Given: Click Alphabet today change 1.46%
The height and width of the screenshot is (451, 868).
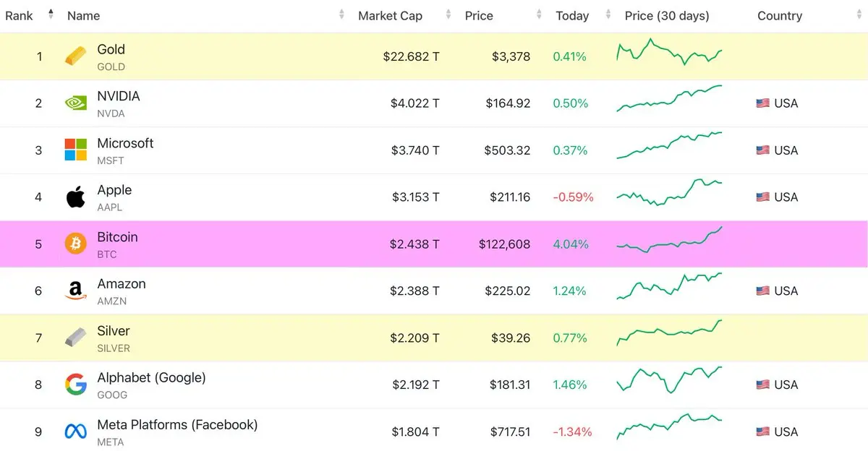Looking at the screenshot, I should click(x=570, y=385).
